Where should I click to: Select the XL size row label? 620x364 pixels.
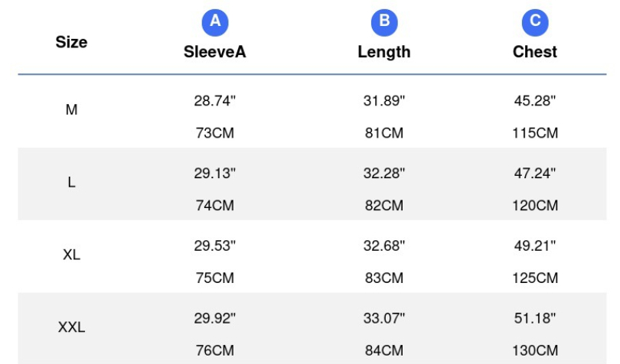71,255
